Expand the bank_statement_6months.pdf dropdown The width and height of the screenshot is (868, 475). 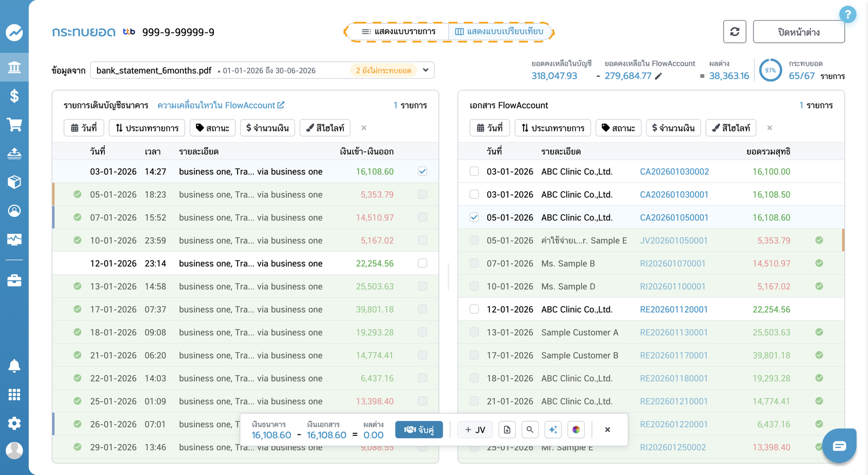click(426, 70)
